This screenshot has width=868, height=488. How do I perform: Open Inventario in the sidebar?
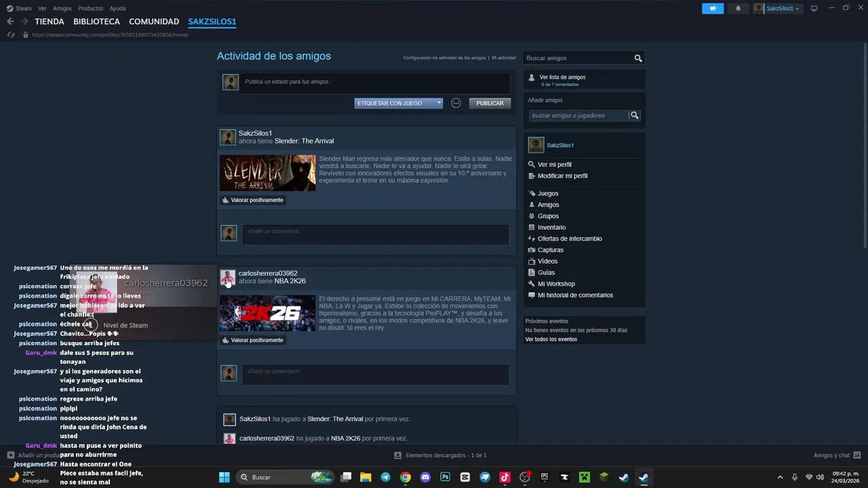click(x=551, y=228)
